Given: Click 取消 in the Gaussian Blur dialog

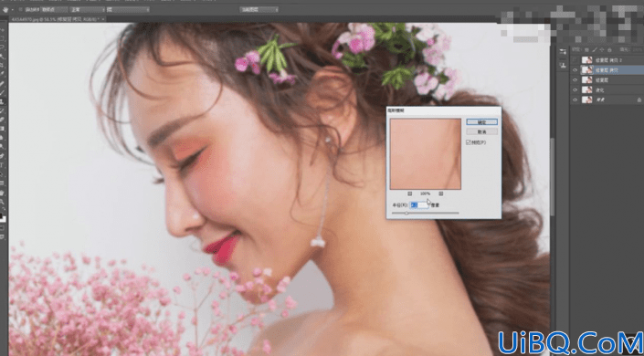Looking at the screenshot, I should click(x=481, y=131).
